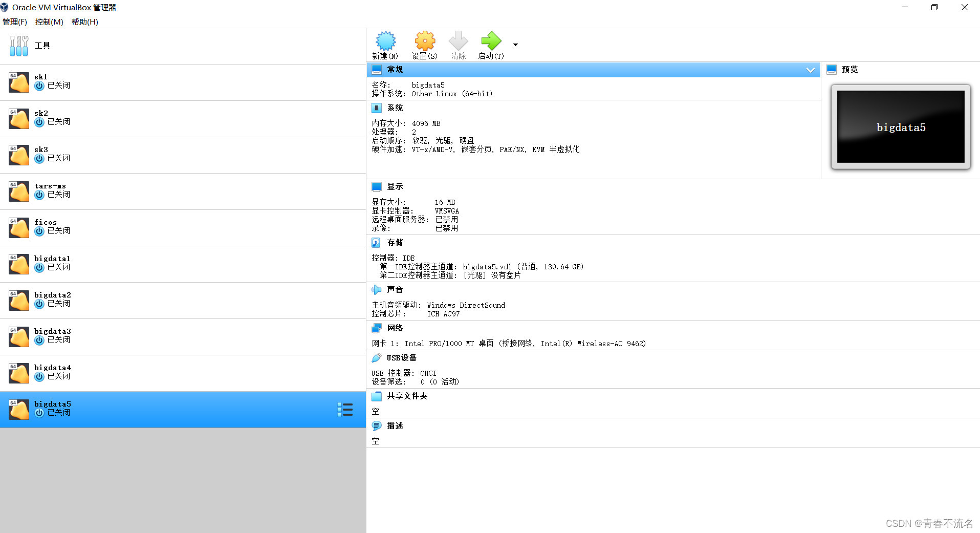Click the VirtualBox app icon in title bar

[x=5, y=7]
